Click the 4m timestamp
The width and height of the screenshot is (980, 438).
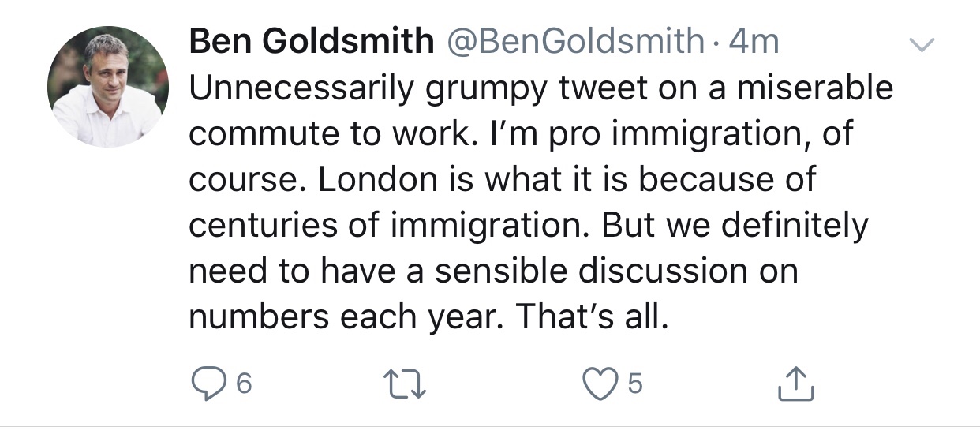(754, 43)
